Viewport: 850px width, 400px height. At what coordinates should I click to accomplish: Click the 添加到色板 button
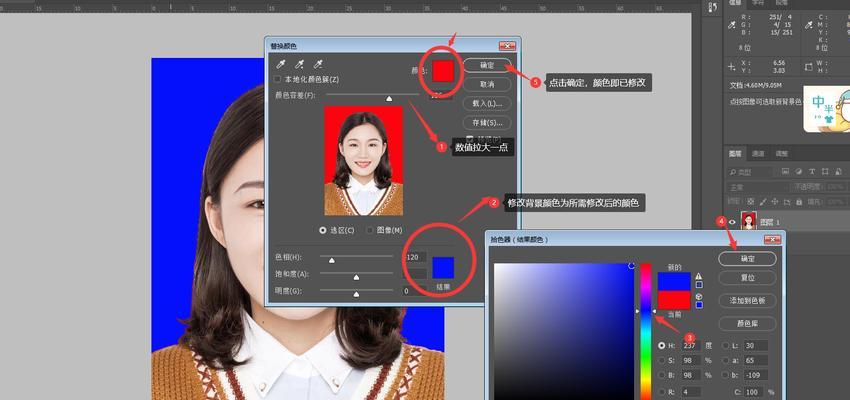click(x=748, y=301)
